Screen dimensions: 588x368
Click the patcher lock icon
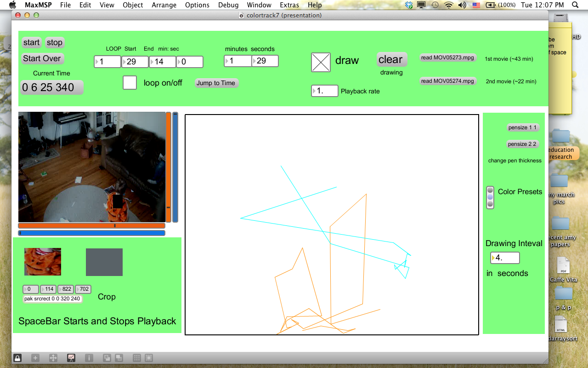(x=17, y=358)
